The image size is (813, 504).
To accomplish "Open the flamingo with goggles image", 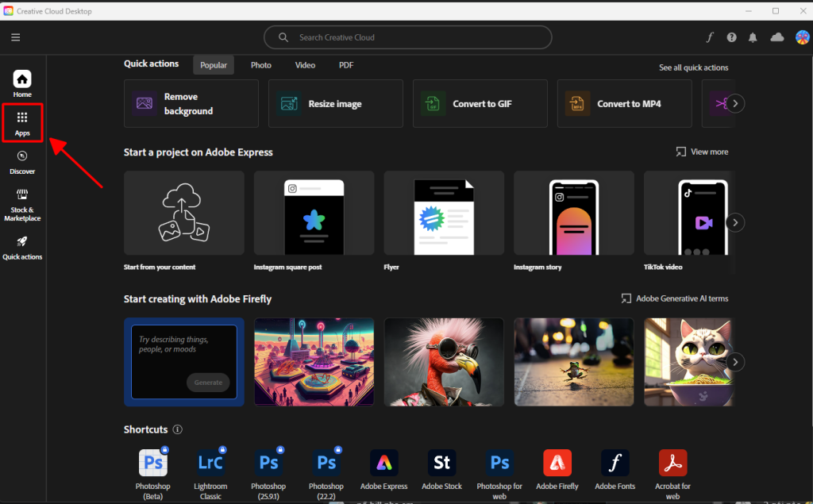I will point(444,362).
